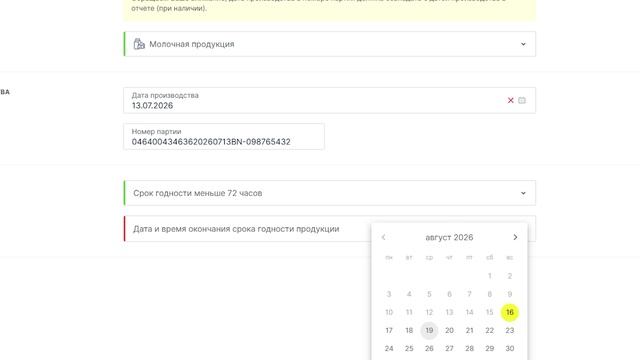The width and height of the screenshot is (640, 360).
Task: Click disabled date 5 in calendar
Action: coord(429,294)
